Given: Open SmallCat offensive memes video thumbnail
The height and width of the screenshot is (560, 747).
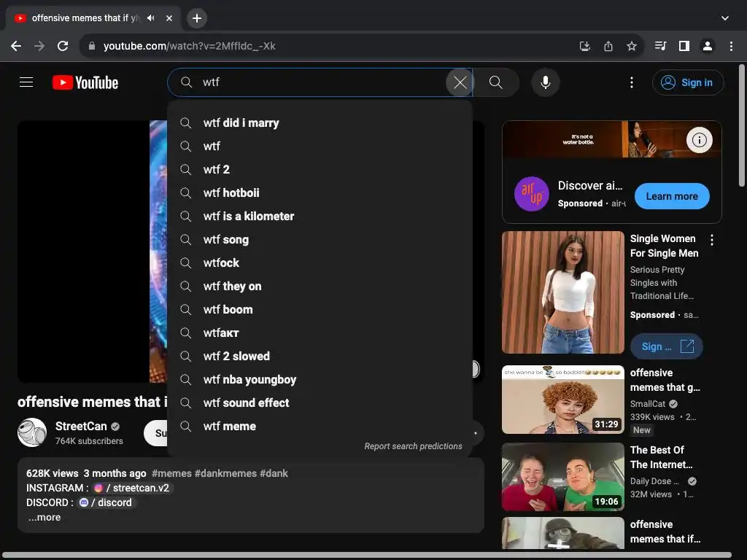Looking at the screenshot, I should tap(563, 400).
